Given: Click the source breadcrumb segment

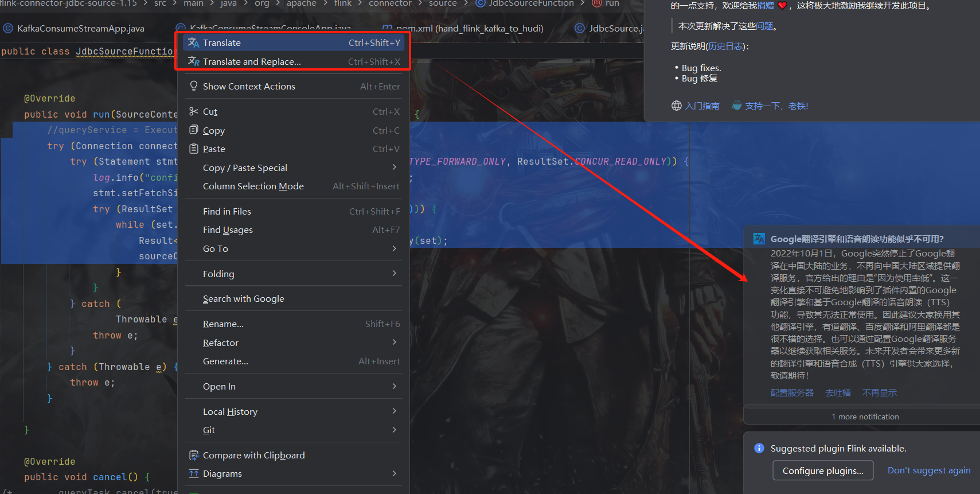Looking at the screenshot, I should (x=443, y=3).
